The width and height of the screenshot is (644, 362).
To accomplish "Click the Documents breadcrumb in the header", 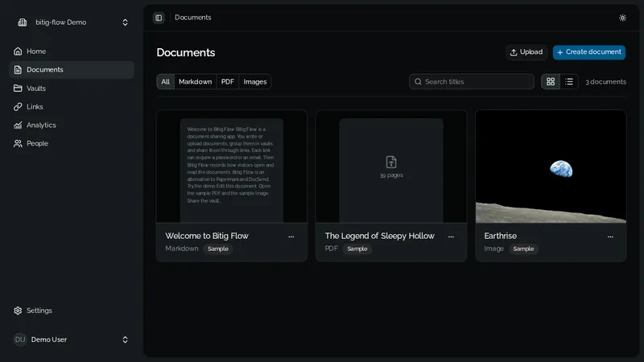I will pos(192,18).
